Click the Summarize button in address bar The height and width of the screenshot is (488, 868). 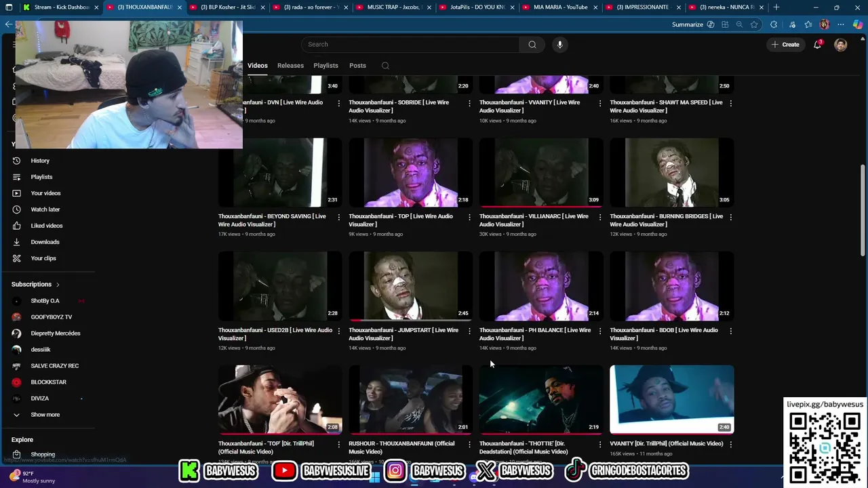692,24
